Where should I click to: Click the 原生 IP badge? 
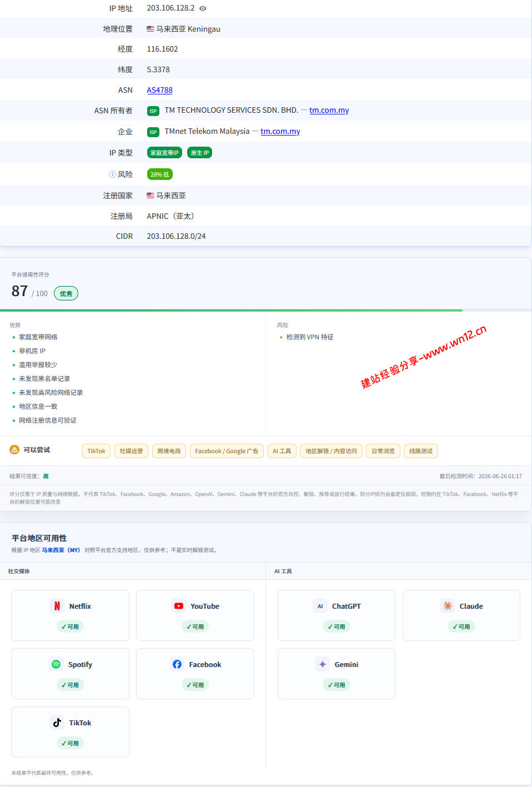click(199, 153)
